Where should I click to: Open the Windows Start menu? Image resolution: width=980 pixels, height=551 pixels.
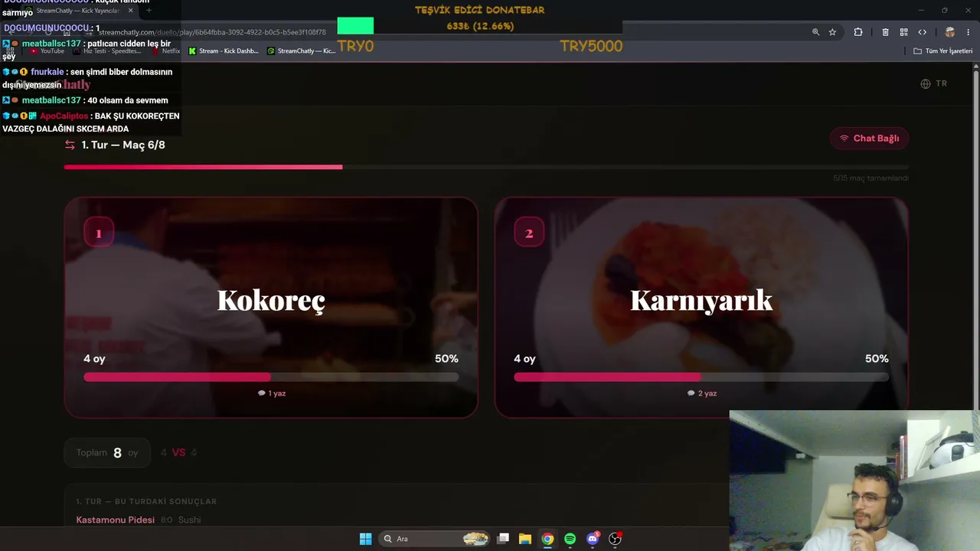coord(366,539)
